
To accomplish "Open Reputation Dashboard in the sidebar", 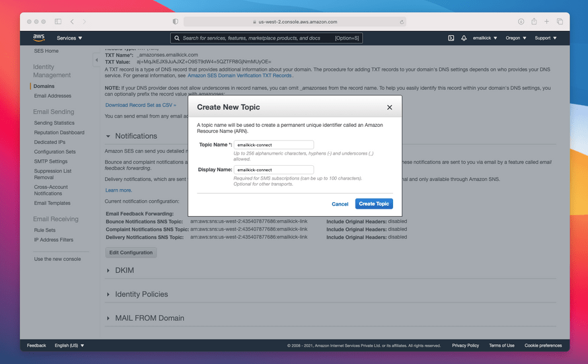I will coord(59,133).
